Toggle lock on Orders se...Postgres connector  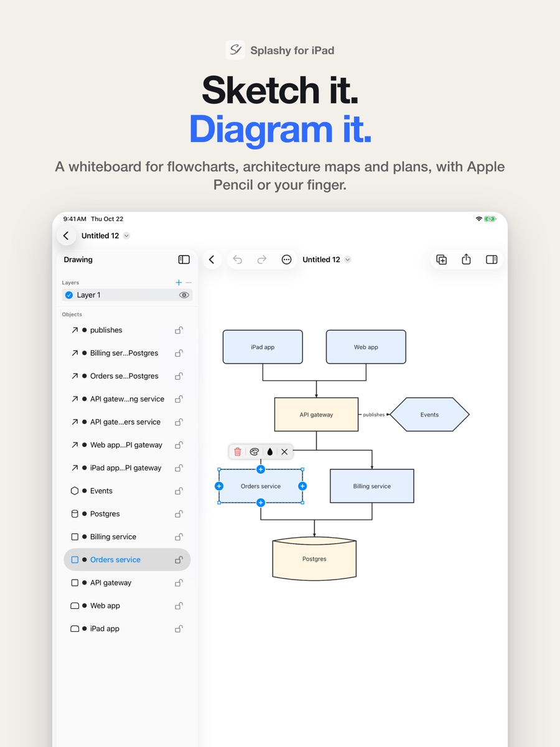click(179, 376)
